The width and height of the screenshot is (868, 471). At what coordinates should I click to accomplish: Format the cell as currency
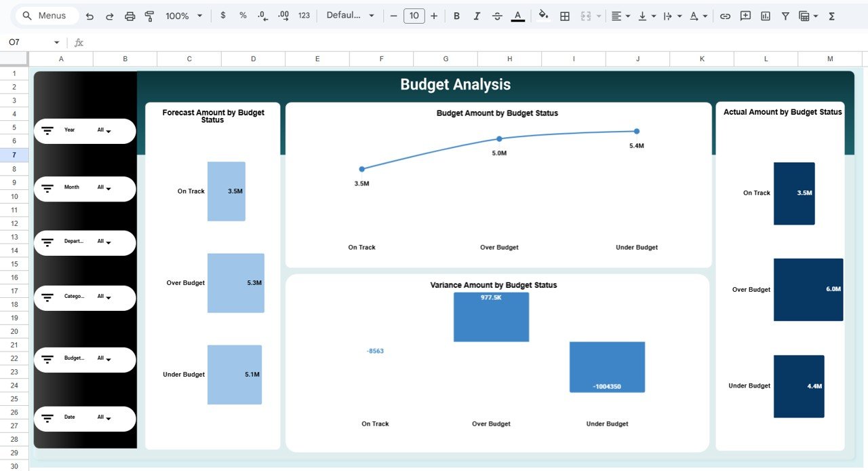click(x=223, y=16)
